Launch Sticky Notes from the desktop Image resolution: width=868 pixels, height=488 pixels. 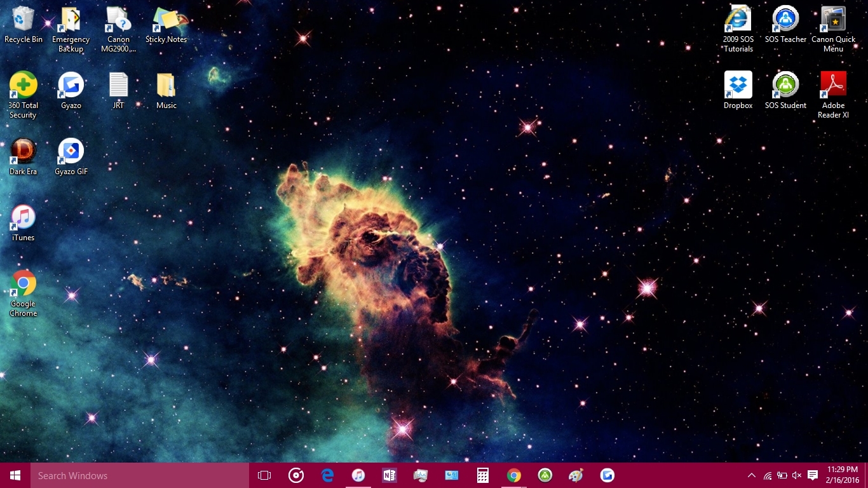tap(166, 25)
